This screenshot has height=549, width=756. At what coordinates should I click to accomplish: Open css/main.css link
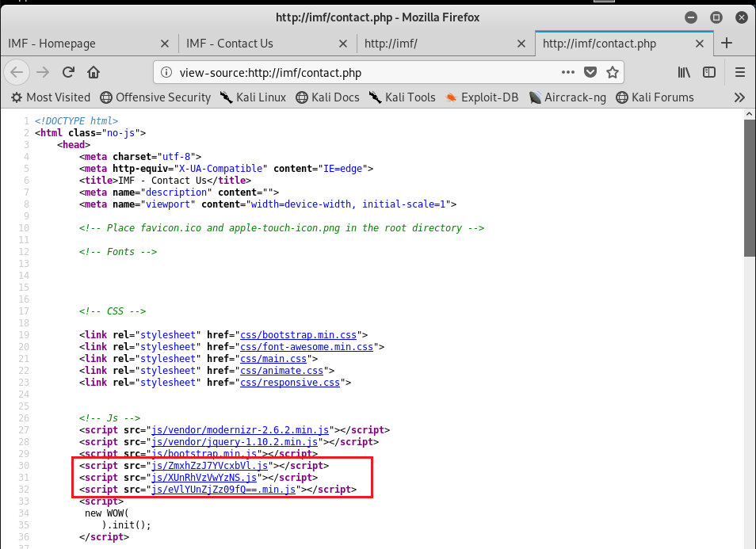[x=273, y=359]
